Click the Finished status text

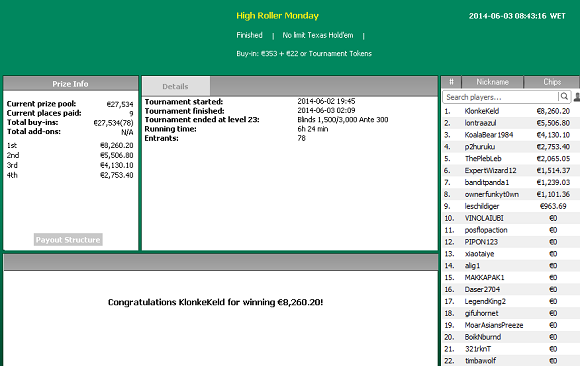(249, 35)
